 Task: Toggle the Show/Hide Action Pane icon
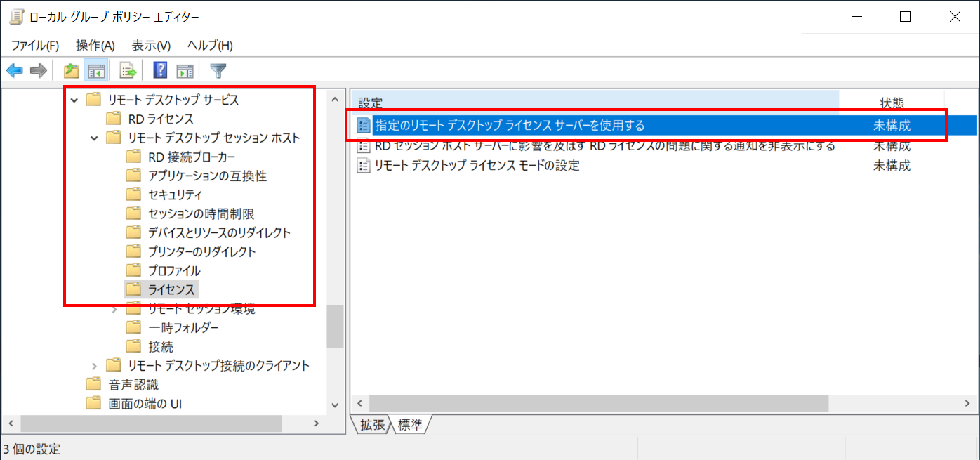(x=183, y=70)
